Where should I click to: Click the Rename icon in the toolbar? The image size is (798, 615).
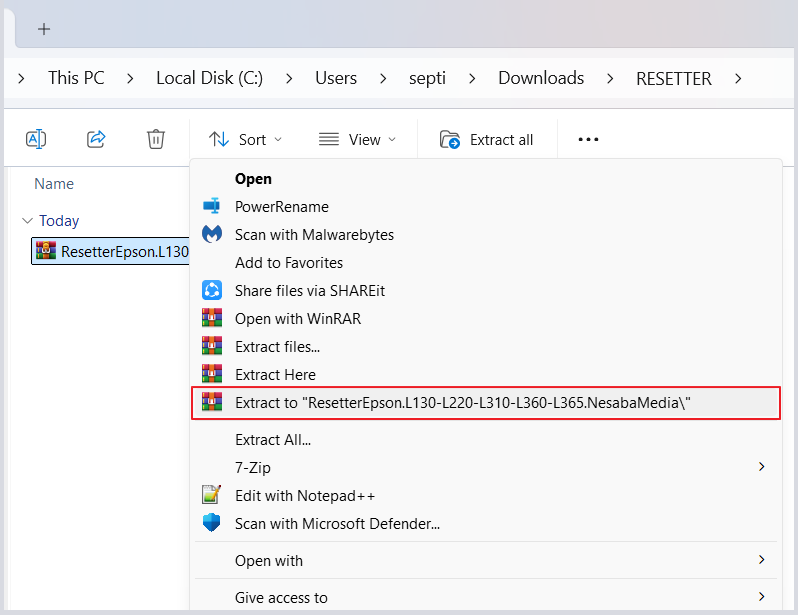(36, 139)
